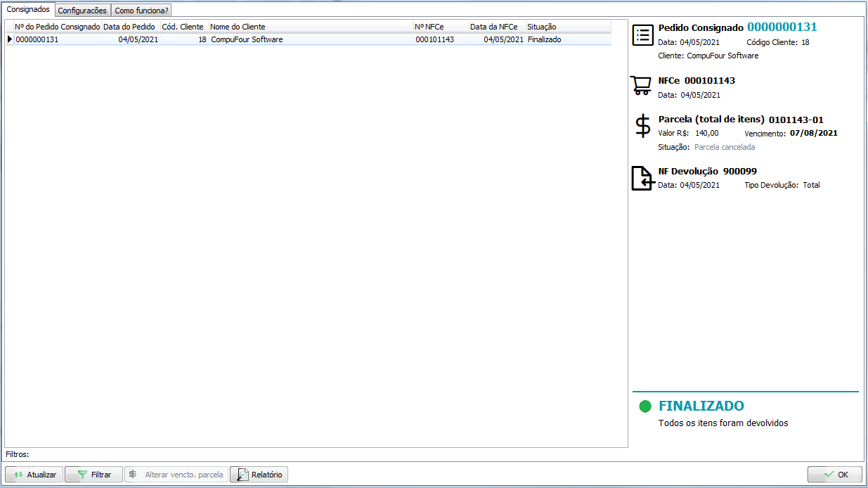This screenshot has width=868, height=488.
Task: Select the CompuFour Software client cell
Action: pos(247,39)
